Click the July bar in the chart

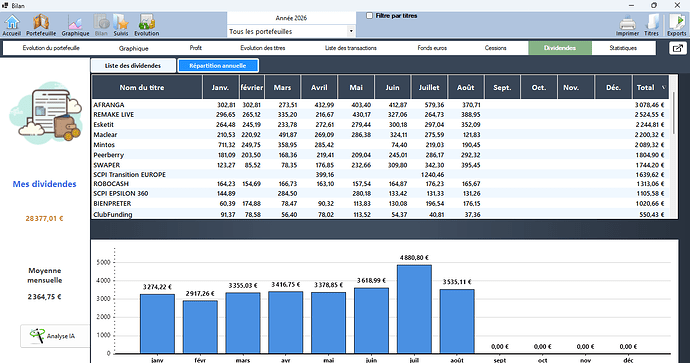pos(414,309)
